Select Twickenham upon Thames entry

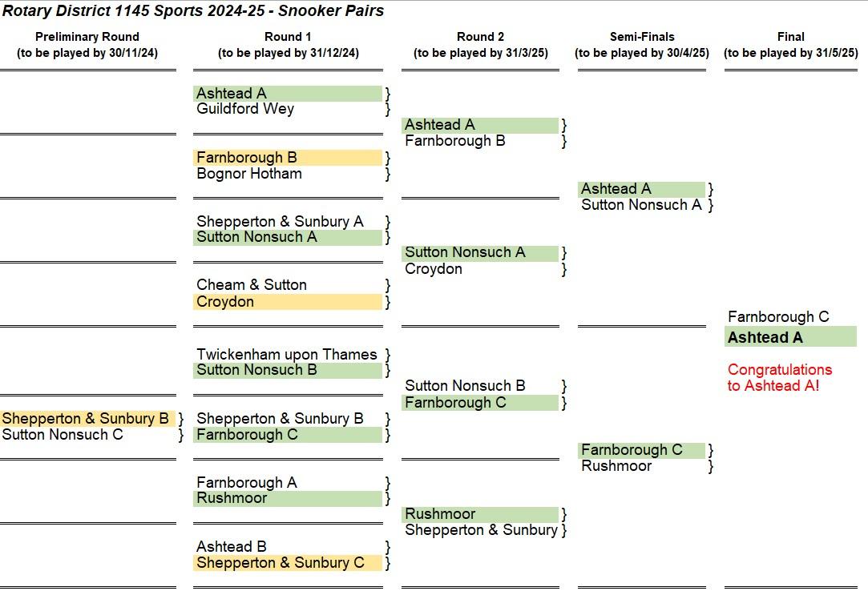286,354
